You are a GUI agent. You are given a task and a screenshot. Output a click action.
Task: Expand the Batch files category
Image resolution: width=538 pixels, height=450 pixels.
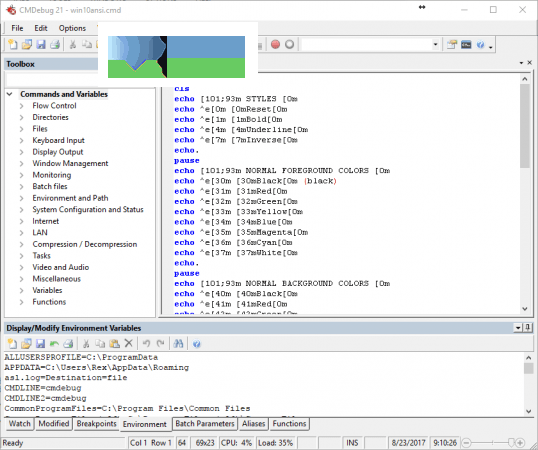click(x=21, y=187)
